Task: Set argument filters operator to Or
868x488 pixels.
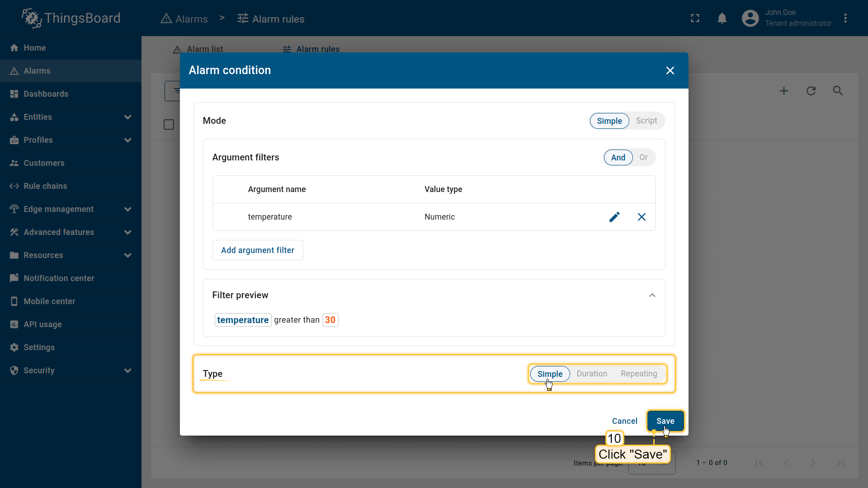Action: pos(643,157)
